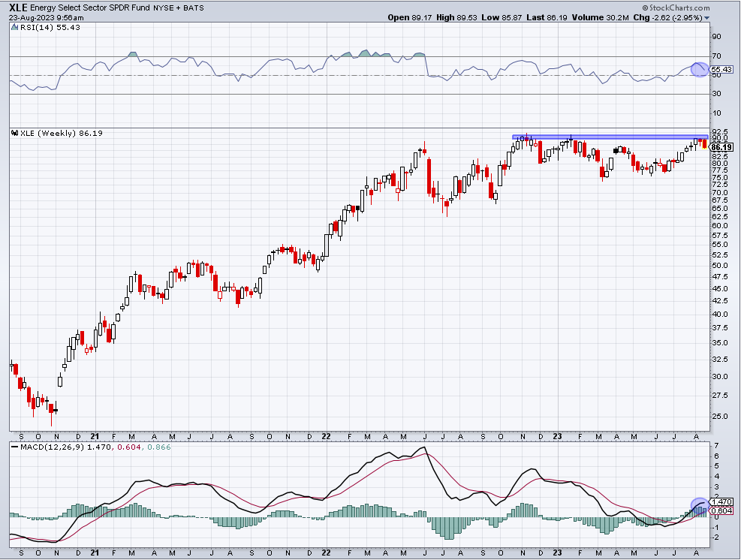Click the 70 overbought level on the RSI axis
Screen dimensions: 741x560
click(x=716, y=56)
